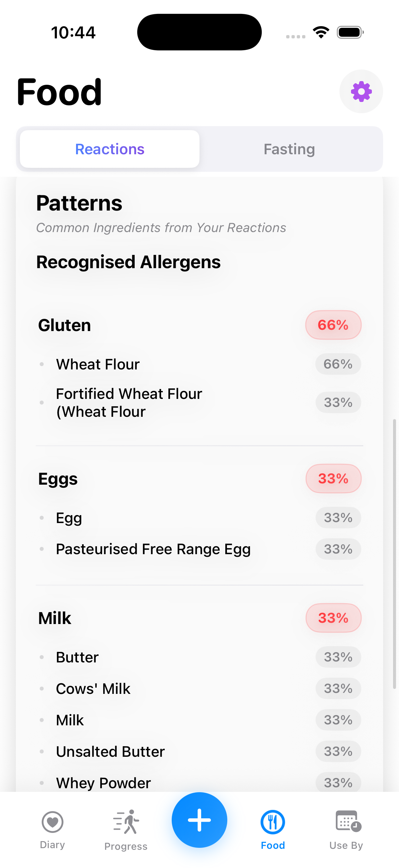Open the Diary tab heart icon
The image size is (399, 868).
click(x=53, y=822)
